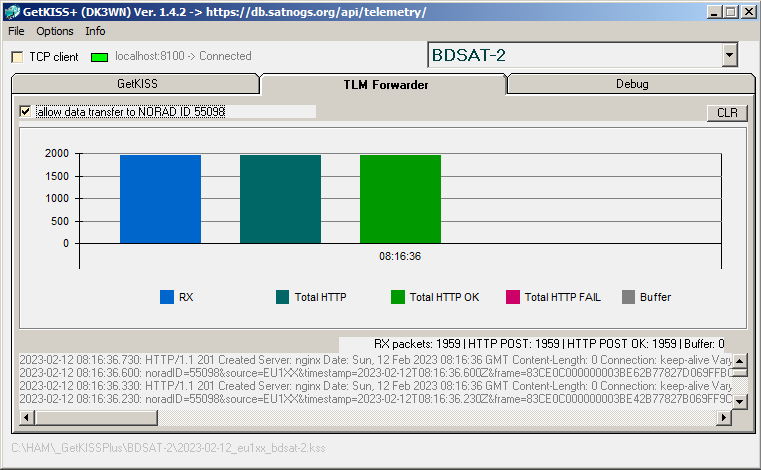
Task: Open the Options menu
Action: [55, 31]
